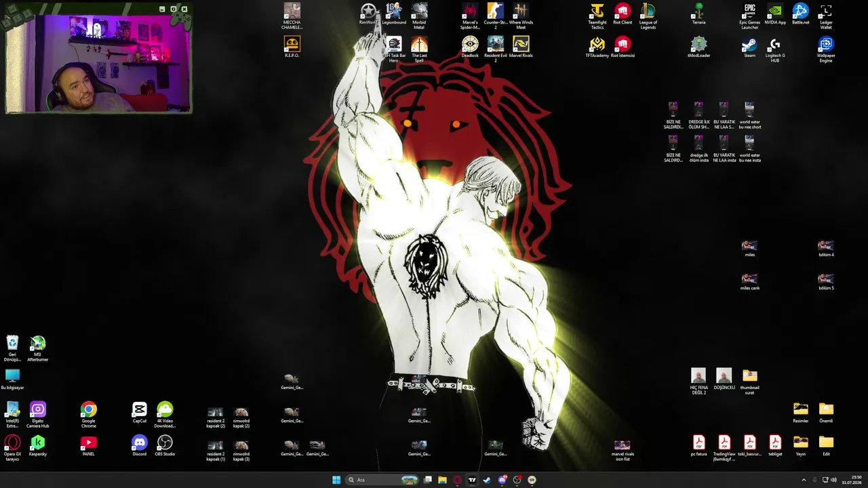Launch Marvel Rivals from the desktop
The height and width of the screenshot is (488, 868).
click(x=521, y=47)
